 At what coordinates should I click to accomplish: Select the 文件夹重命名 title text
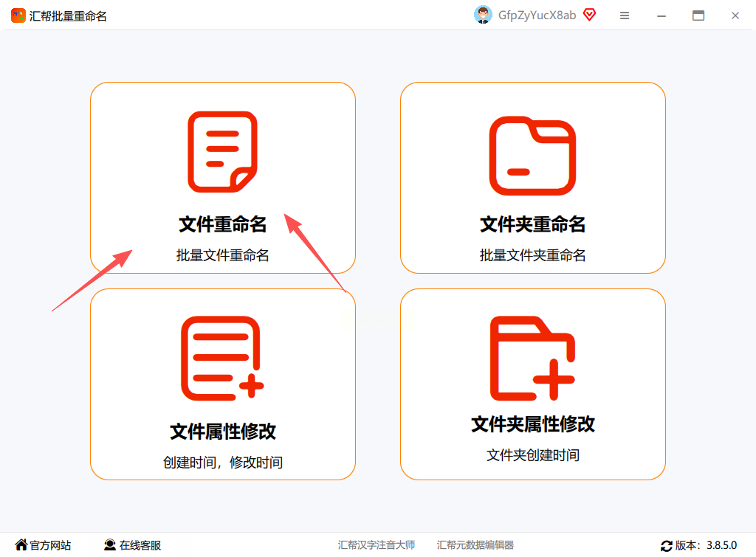532,224
